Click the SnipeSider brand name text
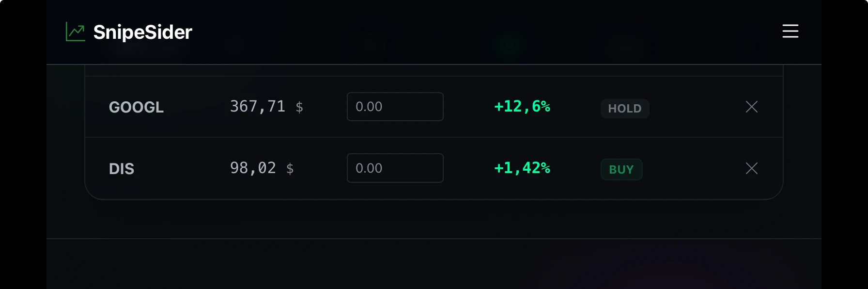 pyautogui.click(x=143, y=32)
